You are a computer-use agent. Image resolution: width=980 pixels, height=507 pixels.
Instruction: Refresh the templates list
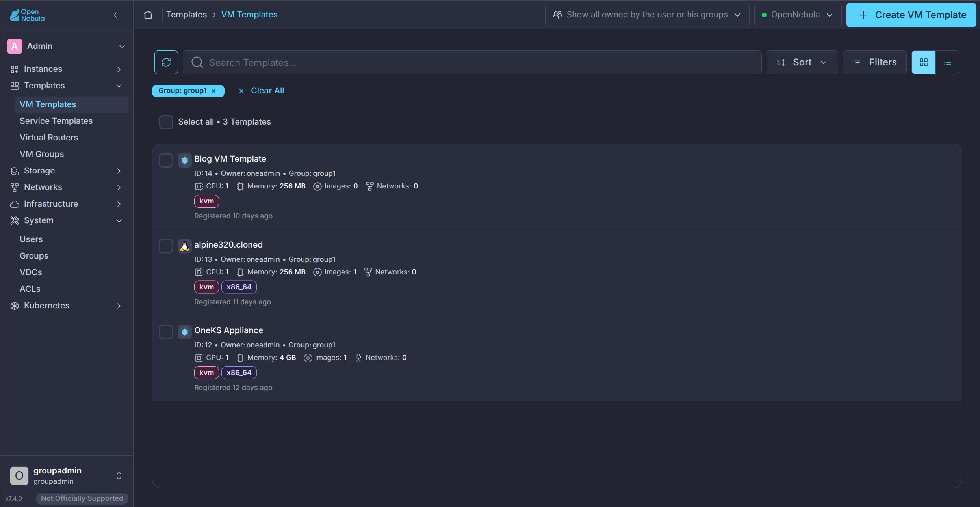pos(166,62)
